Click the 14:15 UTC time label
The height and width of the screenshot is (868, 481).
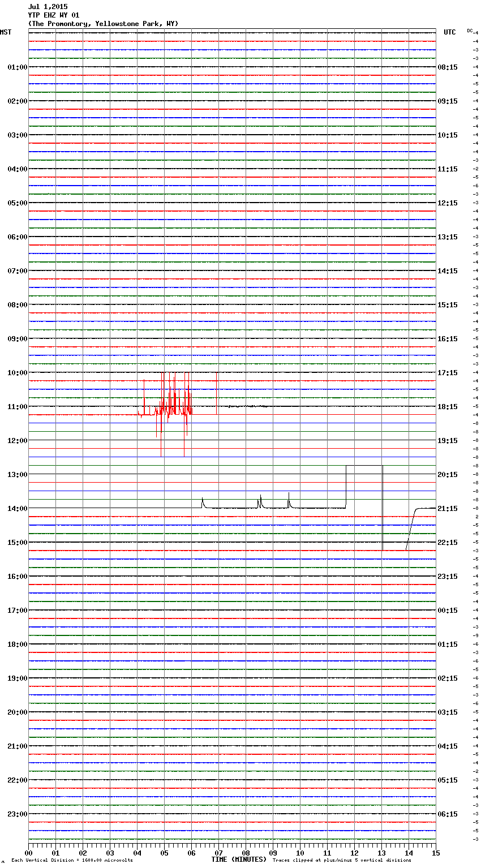(x=448, y=271)
